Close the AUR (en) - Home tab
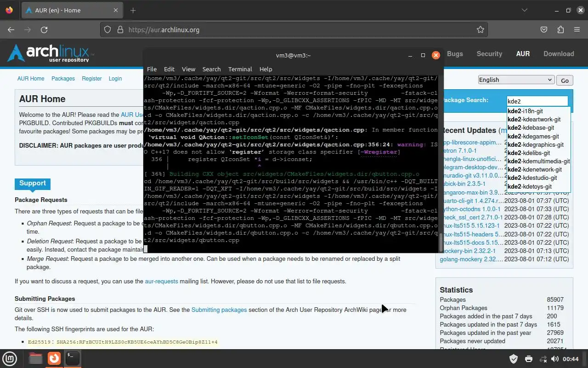 pyautogui.click(x=116, y=10)
